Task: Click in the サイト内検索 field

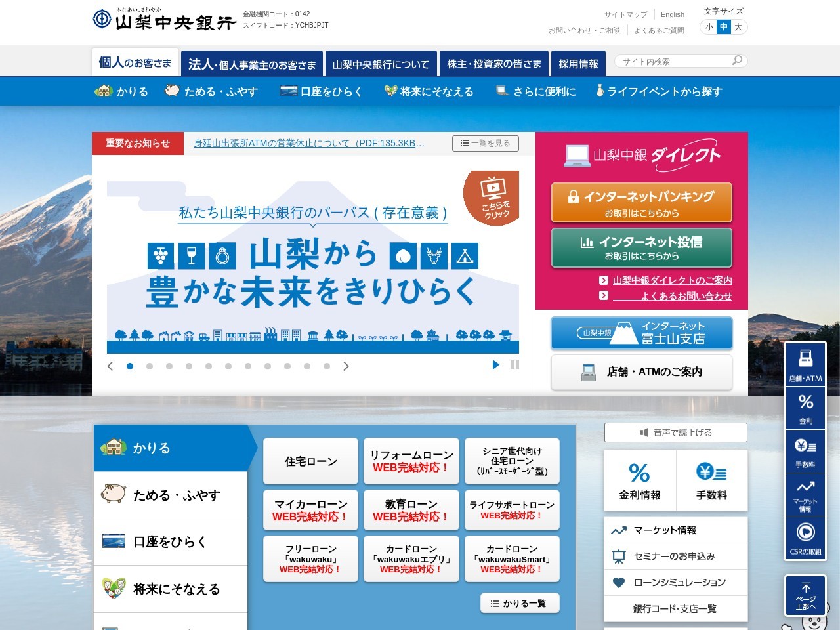Action: (x=675, y=61)
